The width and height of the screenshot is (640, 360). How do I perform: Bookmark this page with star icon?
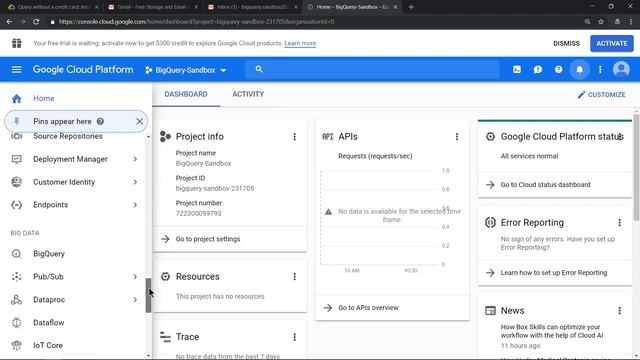click(x=601, y=22)
